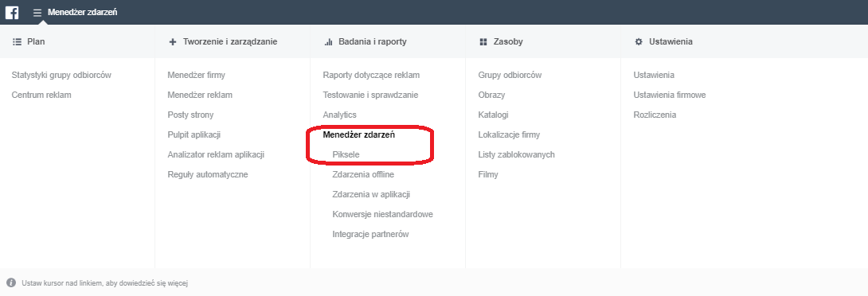The height and width of the screenshot is (296, 868).
Task: Click the info icon in bottom bar
Action: (x=11, y=282)
